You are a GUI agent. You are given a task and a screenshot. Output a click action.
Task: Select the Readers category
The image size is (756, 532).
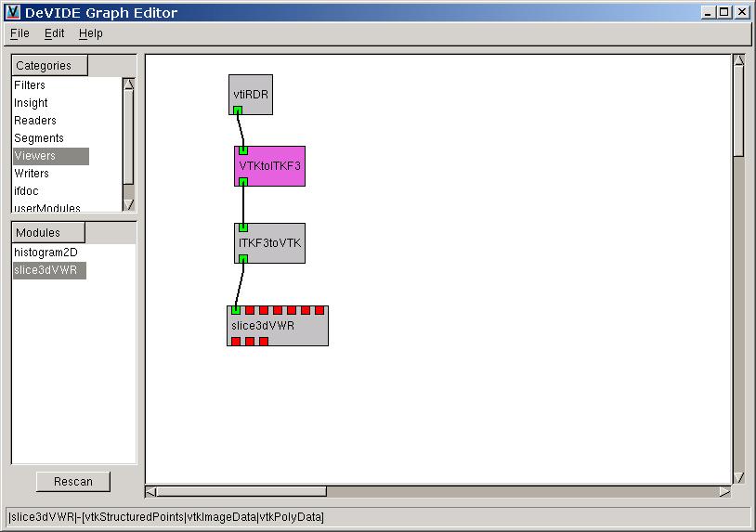35,121
